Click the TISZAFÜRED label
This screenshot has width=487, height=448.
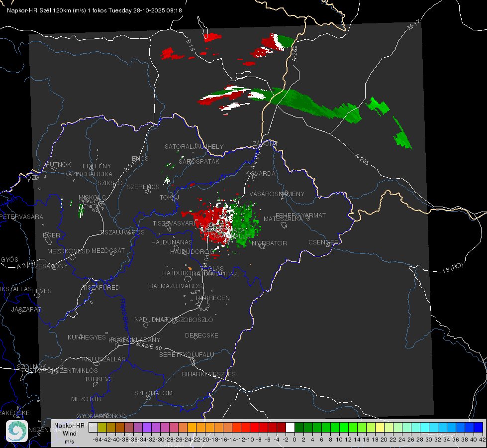[x=101, y=288]
